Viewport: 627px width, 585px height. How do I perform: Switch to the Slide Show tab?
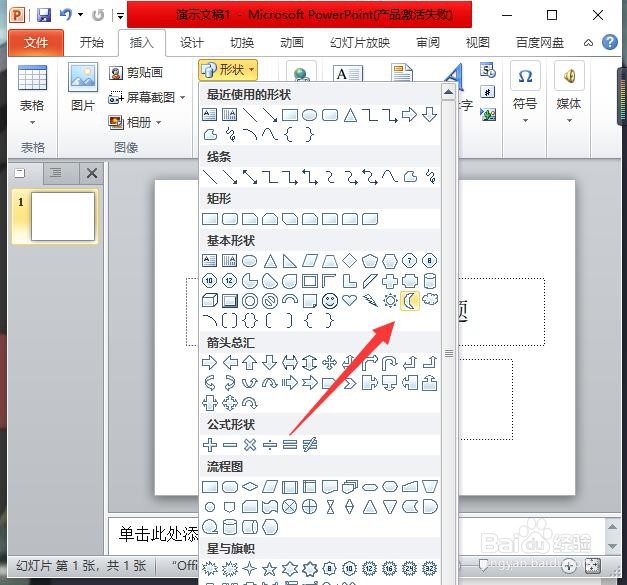[x=359, y=42]
